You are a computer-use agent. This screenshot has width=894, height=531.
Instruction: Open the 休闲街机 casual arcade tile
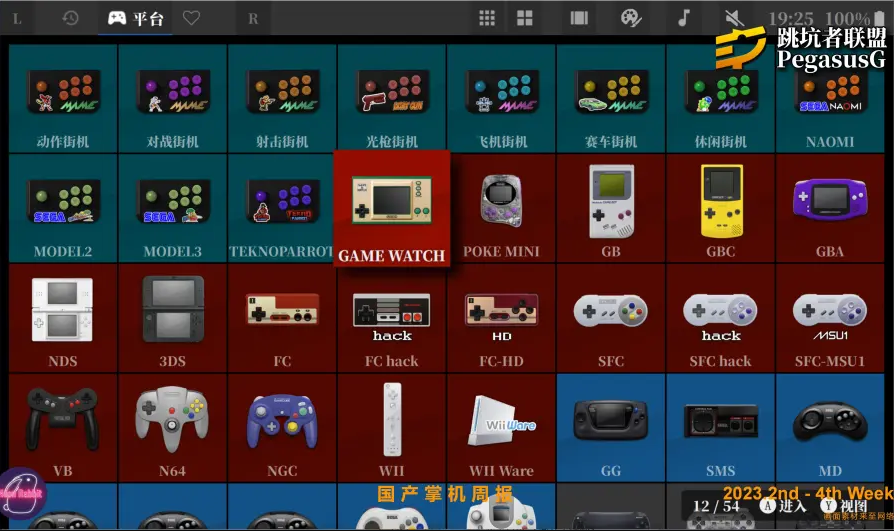pyautogui.click(x=721, y=99)
